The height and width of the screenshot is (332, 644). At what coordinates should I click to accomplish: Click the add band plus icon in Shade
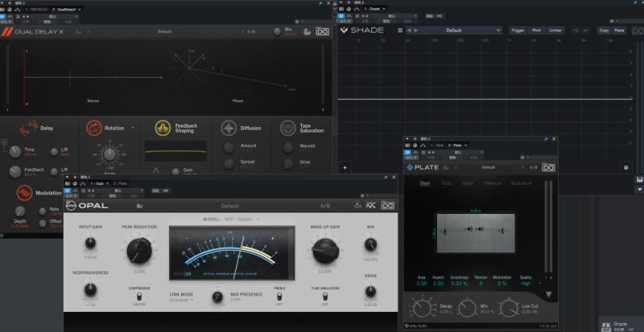[345, 167]
